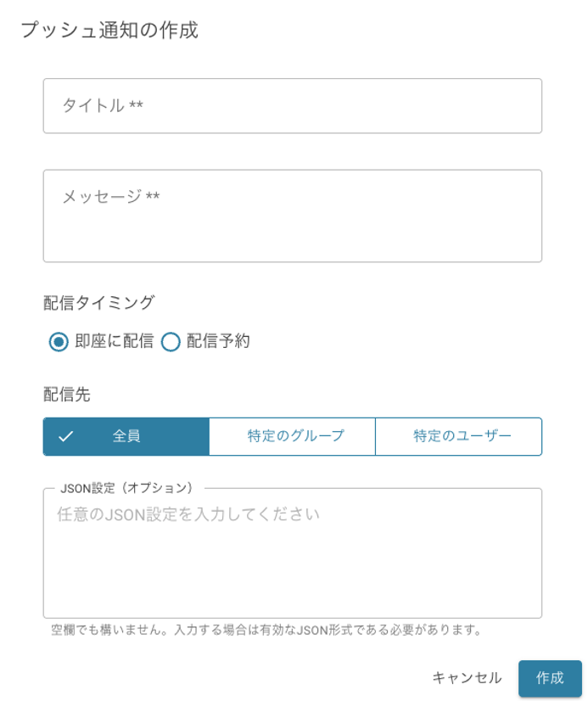Click the タイトル placeholder asterisks
588x701 pixels.
pos(136,106)
